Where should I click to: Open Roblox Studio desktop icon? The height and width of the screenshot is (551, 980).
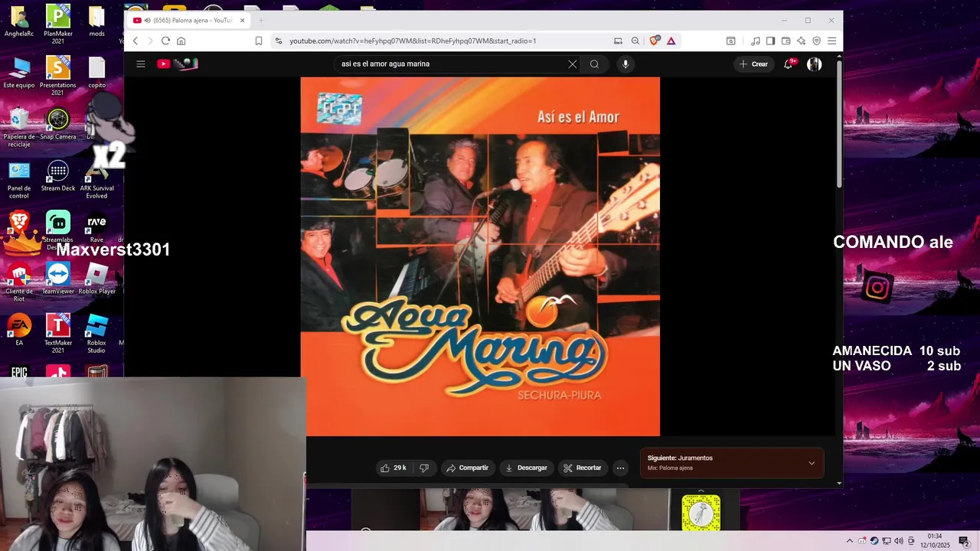click(96, 334)
